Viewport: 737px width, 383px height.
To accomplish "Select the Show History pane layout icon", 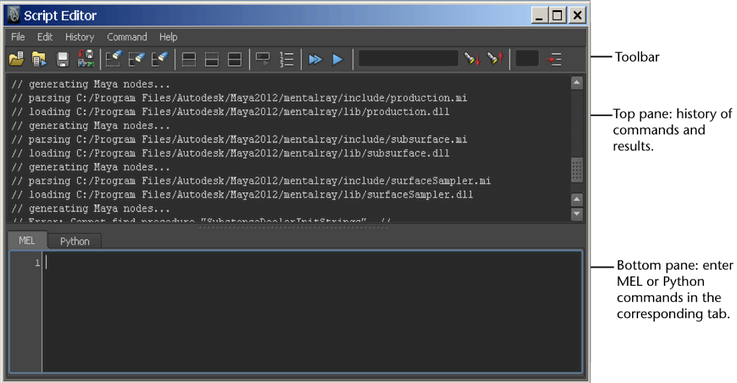I will click(x=189, y=60).
